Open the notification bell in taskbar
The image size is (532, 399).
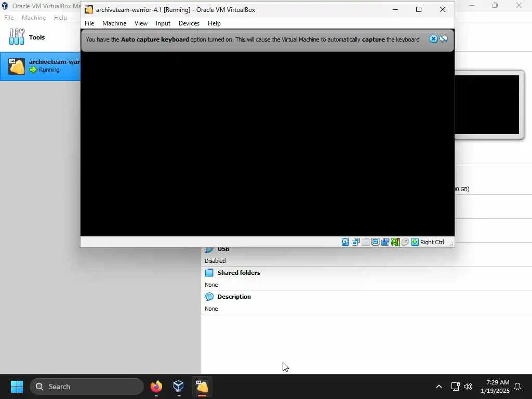[x=518, y=387]
